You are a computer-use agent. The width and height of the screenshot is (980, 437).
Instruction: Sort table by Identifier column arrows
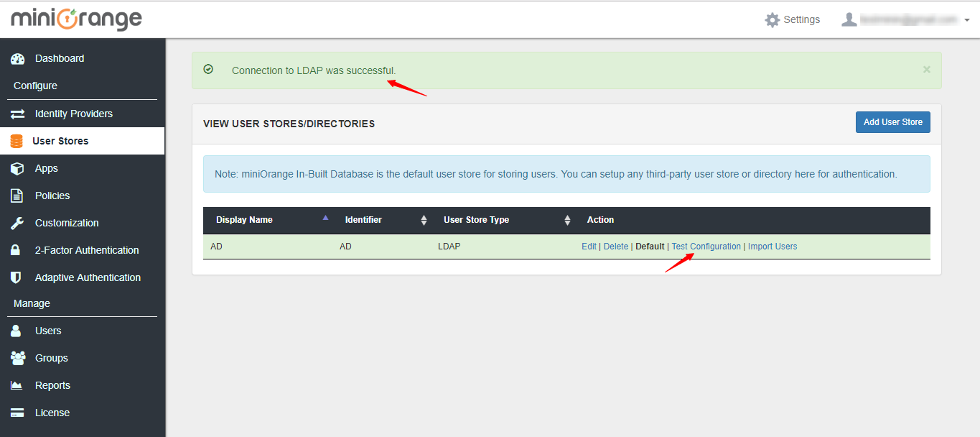(424, 220)
